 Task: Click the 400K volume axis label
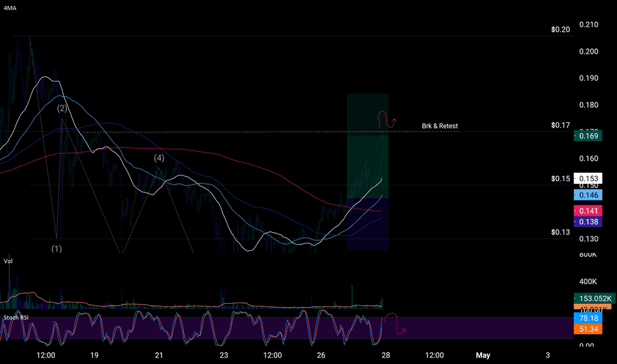(x=588, y=281)
